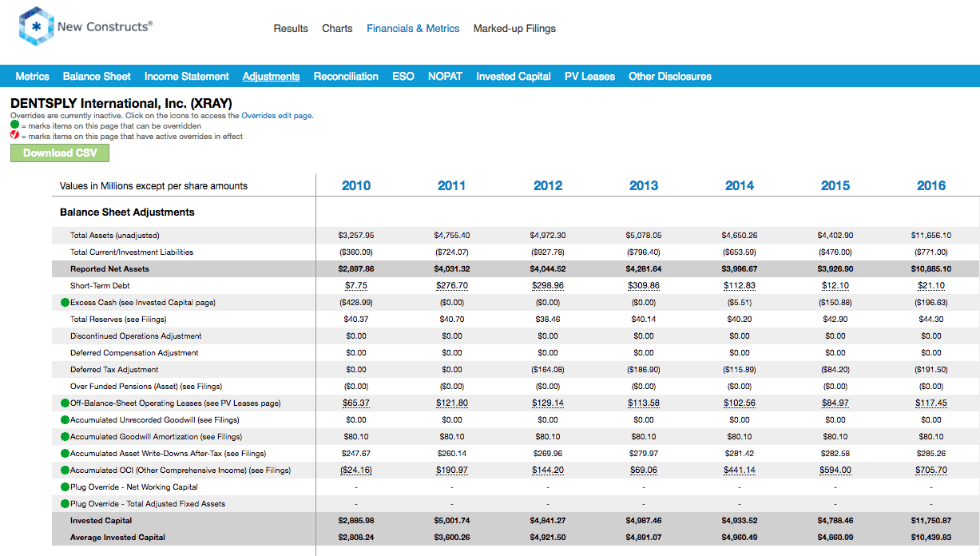Viewport: 980px width, 556px height.
Task: Open 2014 Accumulated OCI value $441.14
Action: coord(740,471)
